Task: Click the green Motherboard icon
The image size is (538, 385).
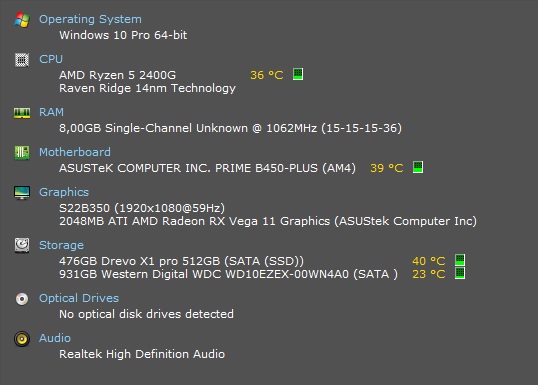Action: [22, 153]
